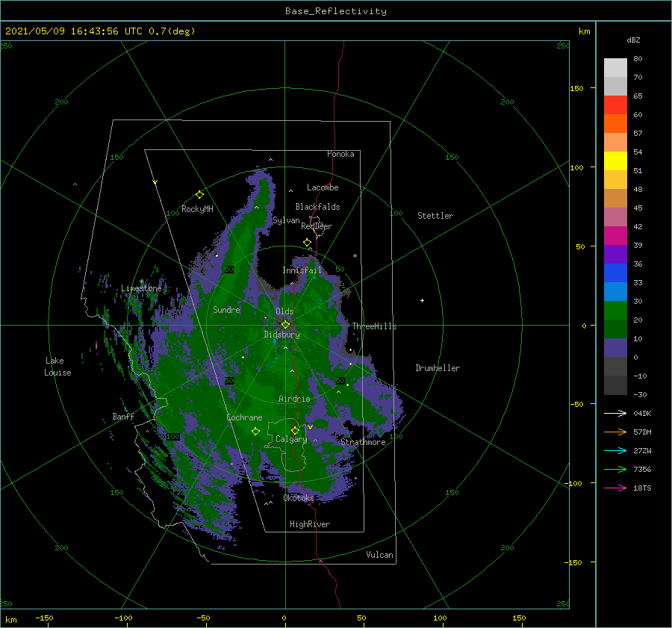Click the km unit label at bottom left
Image resolution: width=672 pixels, height=628 pixels.
11,620
